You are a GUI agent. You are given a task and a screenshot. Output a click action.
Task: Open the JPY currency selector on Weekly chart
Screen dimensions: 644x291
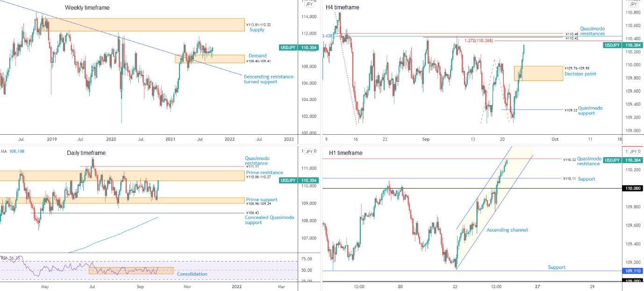[309, 4]
